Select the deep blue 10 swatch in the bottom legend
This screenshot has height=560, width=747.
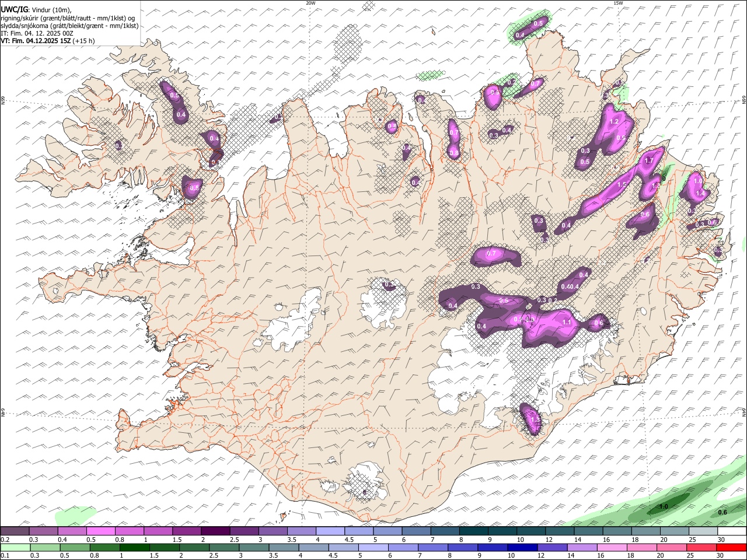point(522,547)
